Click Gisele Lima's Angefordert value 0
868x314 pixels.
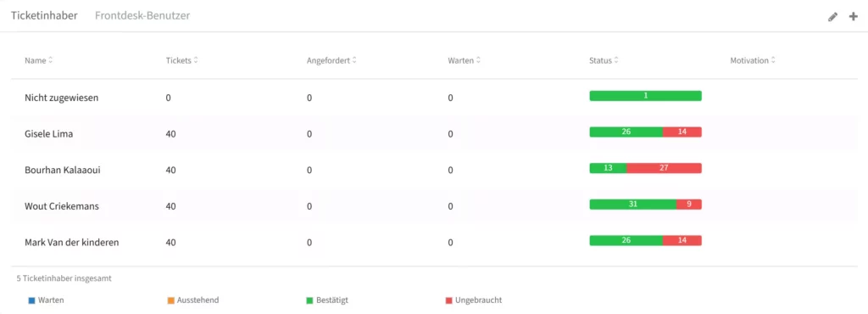pos(309,134)
